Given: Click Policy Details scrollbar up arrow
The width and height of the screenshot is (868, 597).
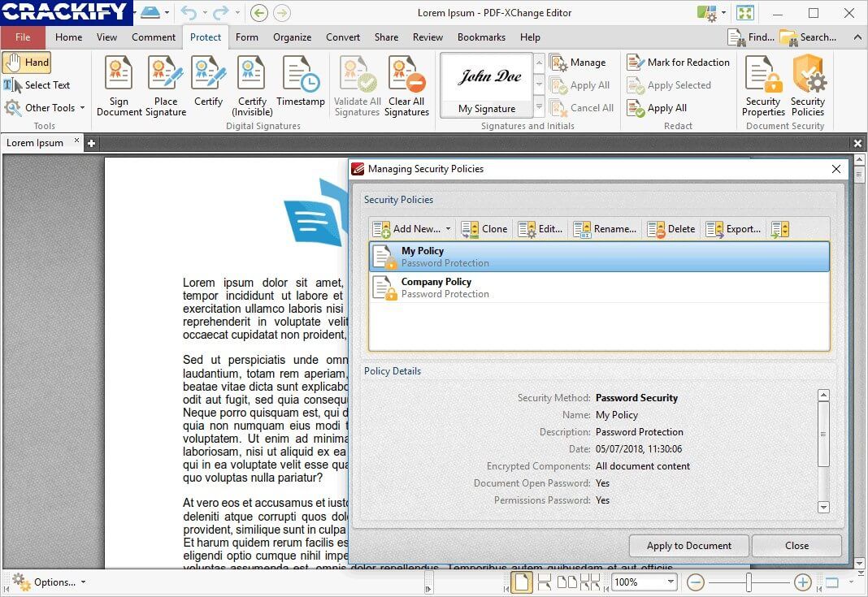Looking at the screenshot, I should (823, 395).
